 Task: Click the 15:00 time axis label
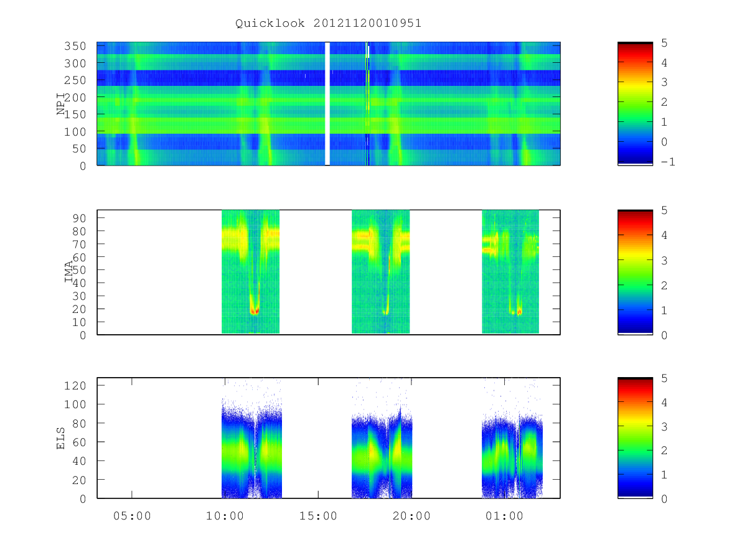click(318, 515)
